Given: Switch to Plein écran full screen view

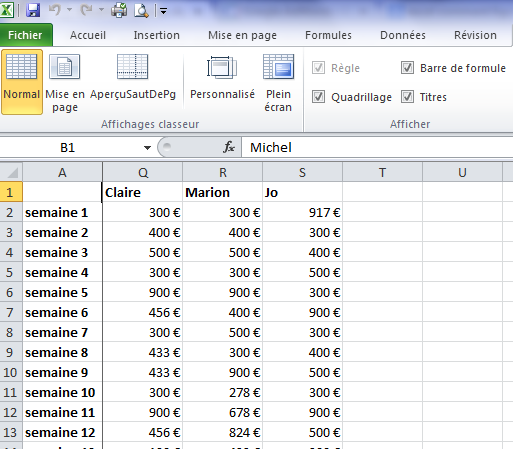Looking at the screenshot, I should tap(278, 82).
